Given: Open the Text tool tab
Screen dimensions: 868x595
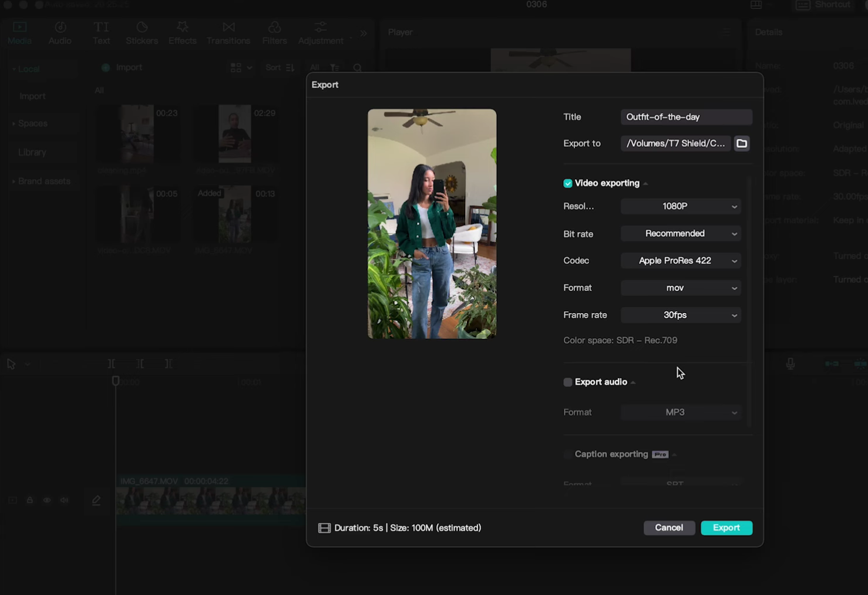Looking at the screenshot, I should click(101, 33).
